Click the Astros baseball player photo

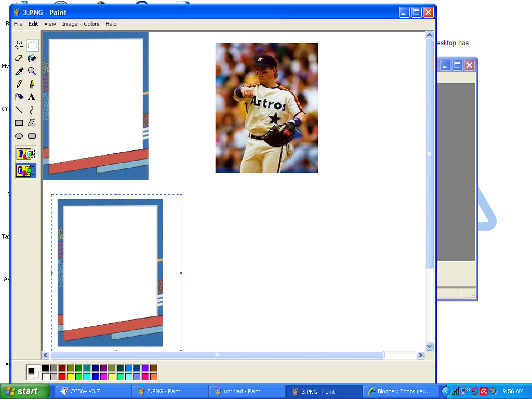tap(267, 108)
